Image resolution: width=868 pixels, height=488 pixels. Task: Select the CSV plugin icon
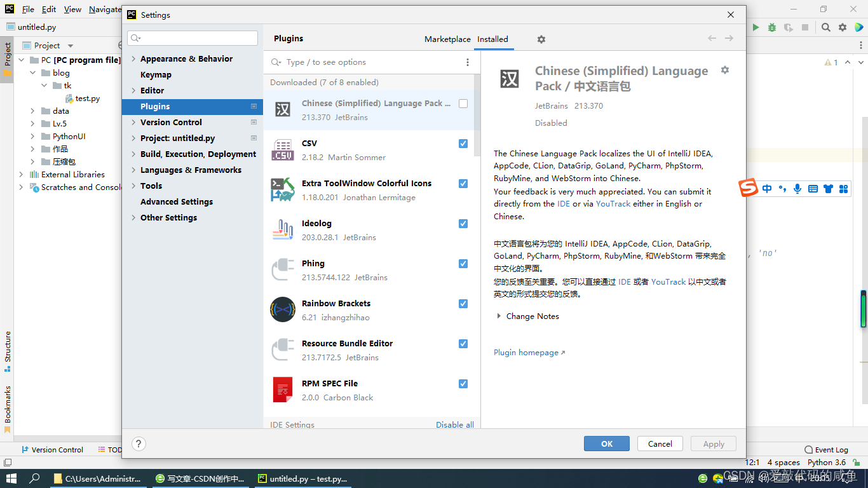[x=283, y=150]
